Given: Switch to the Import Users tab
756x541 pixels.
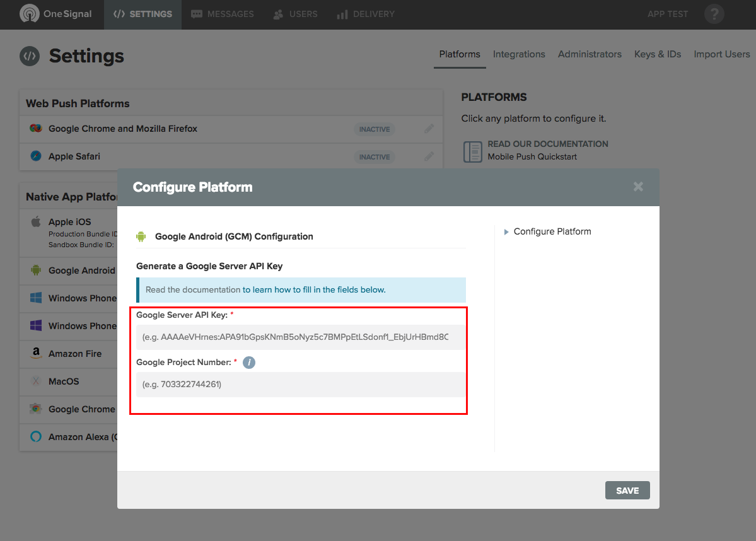Looking at the screenshot, I should click(722, 54).
